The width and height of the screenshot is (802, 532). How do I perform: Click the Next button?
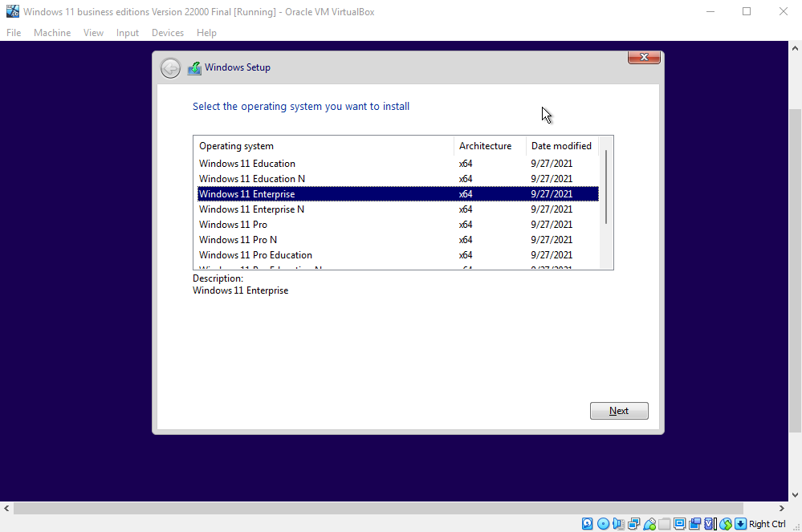tap(619, 411)
